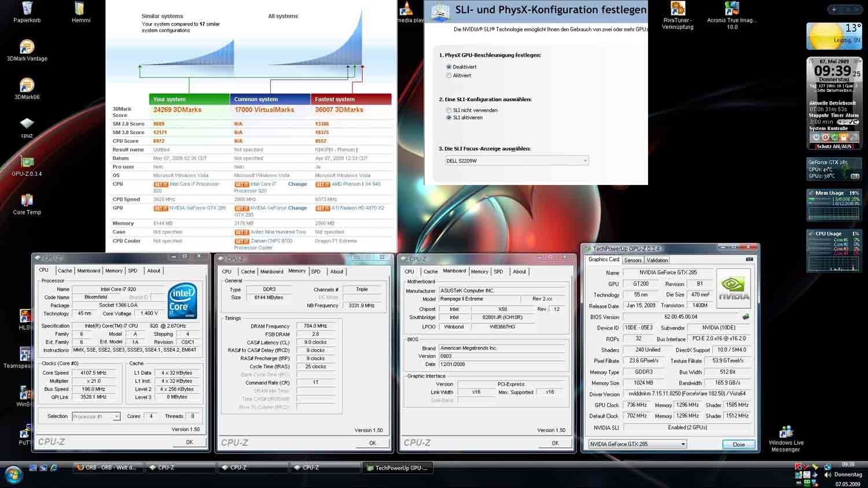Select the Graphics Card tab in GPU-Z
This screenshot has height=488, width=868.
604,260
